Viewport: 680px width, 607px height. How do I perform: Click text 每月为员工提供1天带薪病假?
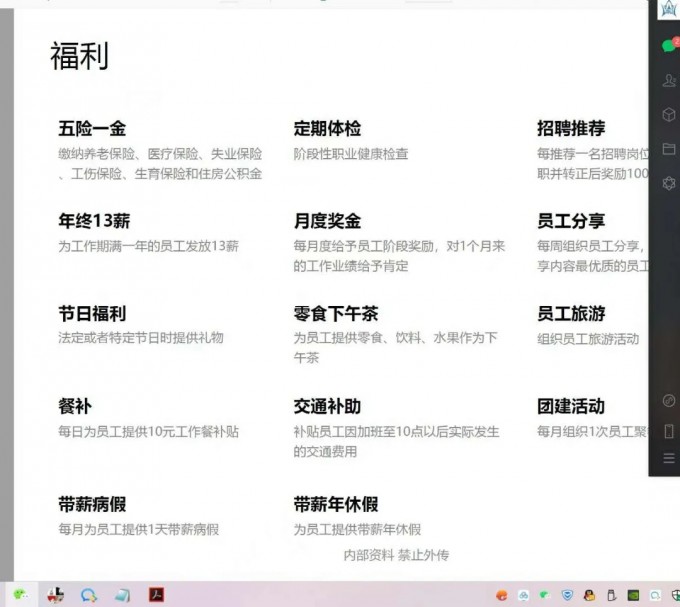(x=139, y=529)
